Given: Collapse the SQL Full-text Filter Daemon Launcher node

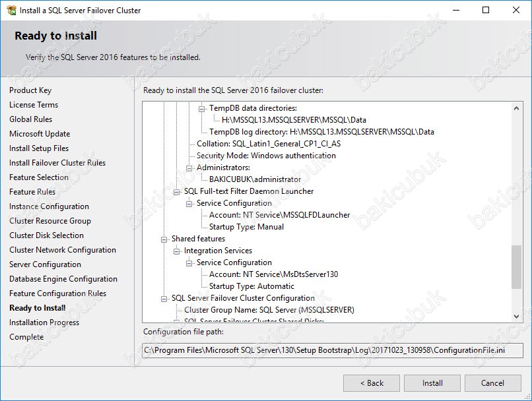Looking at the screenshot, I should [x=176, y=192].
